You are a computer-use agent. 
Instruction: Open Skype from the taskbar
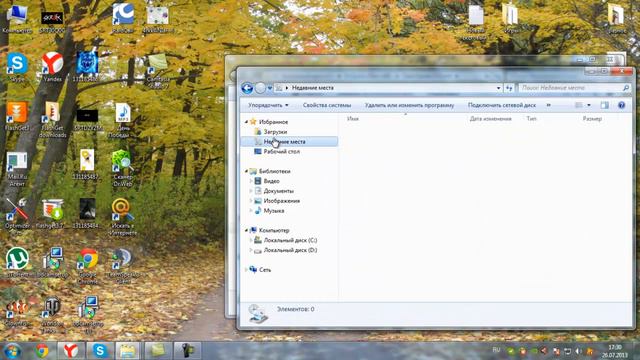(100, 351)
